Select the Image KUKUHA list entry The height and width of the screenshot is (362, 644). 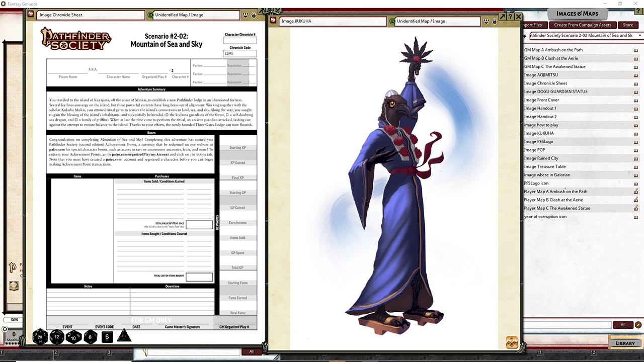point(548,133)
